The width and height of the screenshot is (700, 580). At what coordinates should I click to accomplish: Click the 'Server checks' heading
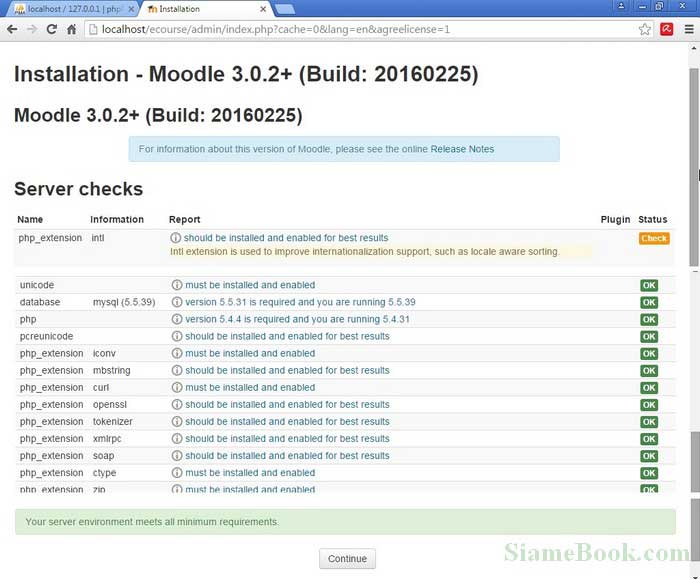[79, 189]
